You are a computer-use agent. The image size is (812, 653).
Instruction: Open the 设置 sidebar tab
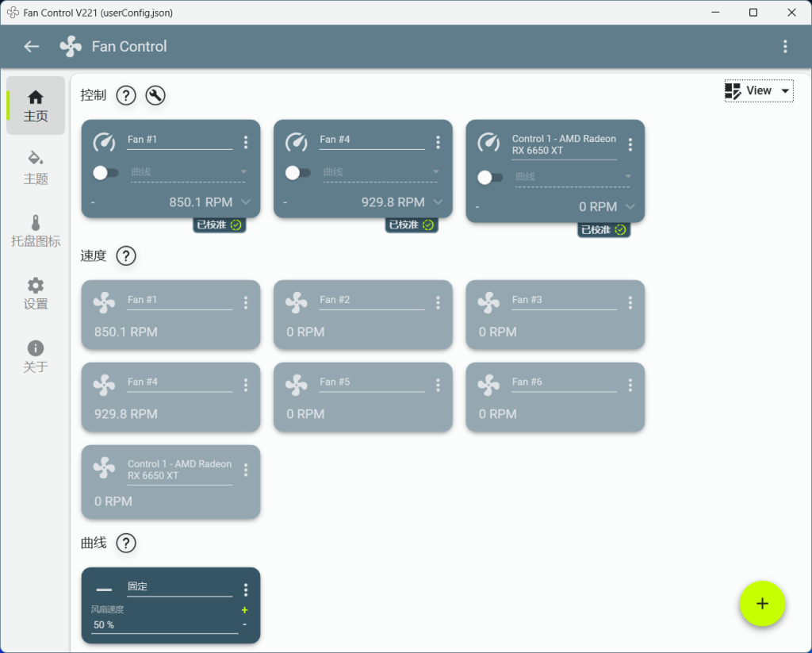[x=36, y=293]
